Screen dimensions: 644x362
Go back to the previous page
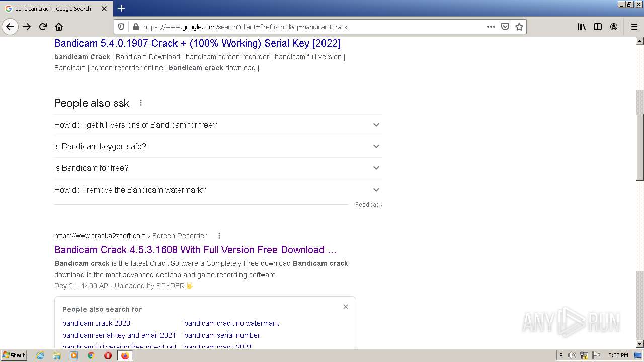tap(10, 27)
